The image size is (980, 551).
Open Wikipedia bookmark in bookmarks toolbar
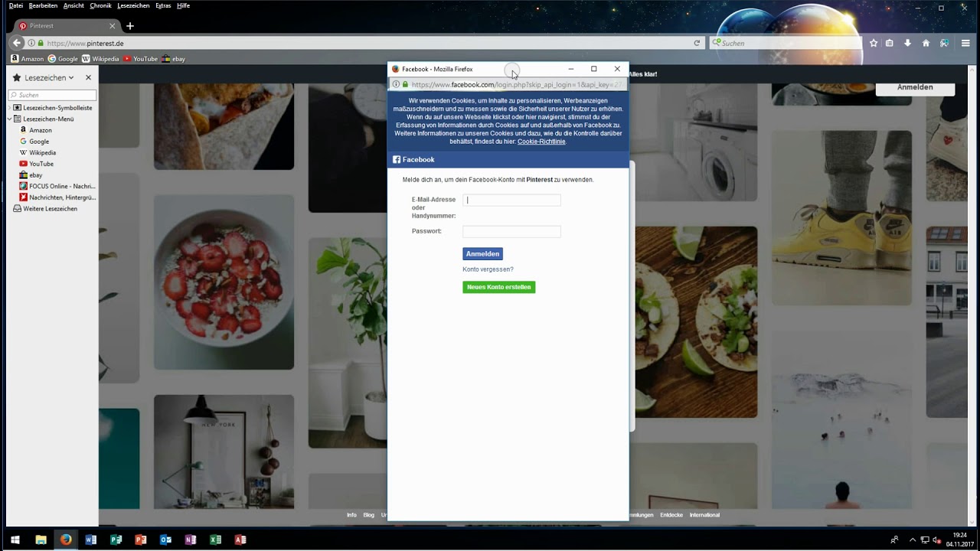tap(100, 59)
